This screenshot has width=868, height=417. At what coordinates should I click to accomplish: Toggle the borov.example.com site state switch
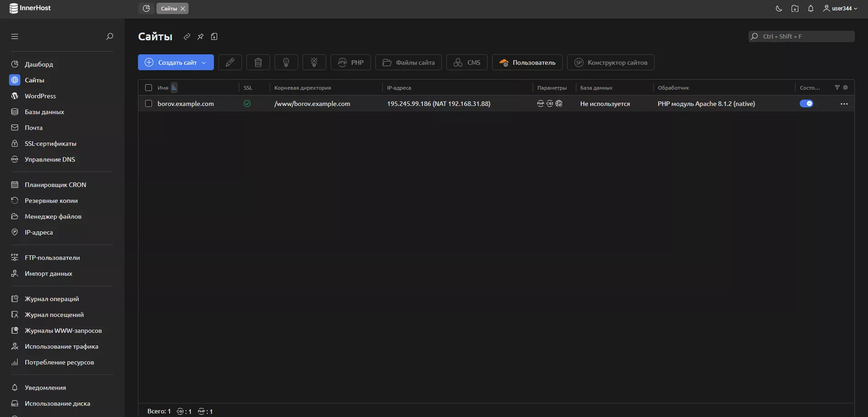pyautogui.click(x=806, y=104)
